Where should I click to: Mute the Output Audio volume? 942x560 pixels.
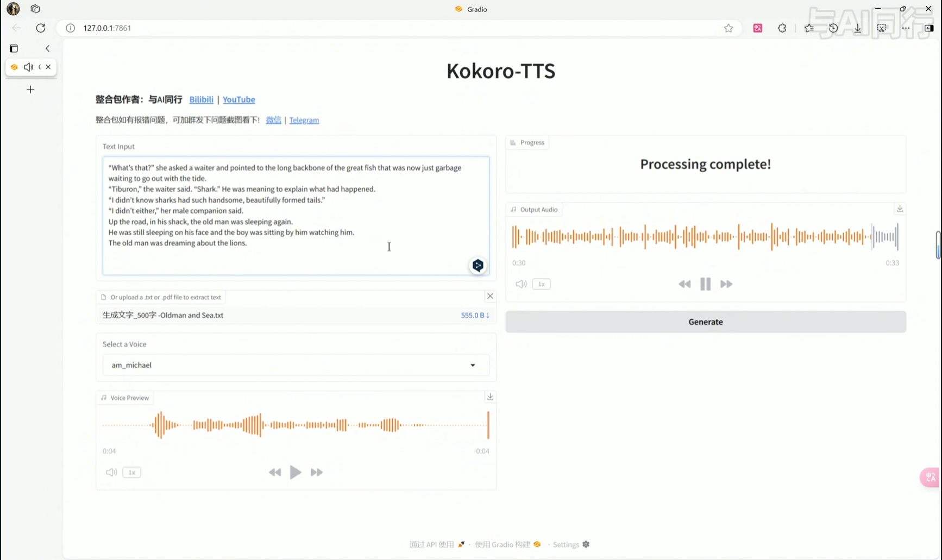point(521,284)
